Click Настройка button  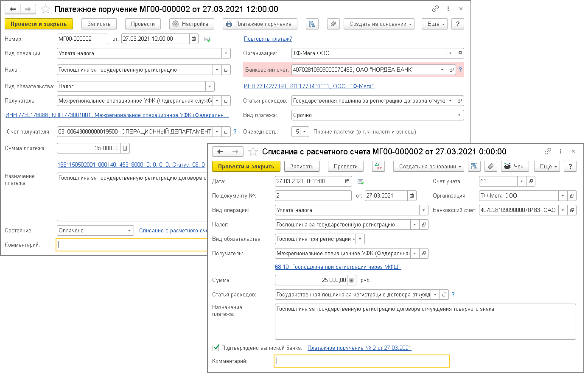pyautogui.click(x=192, y=24)
